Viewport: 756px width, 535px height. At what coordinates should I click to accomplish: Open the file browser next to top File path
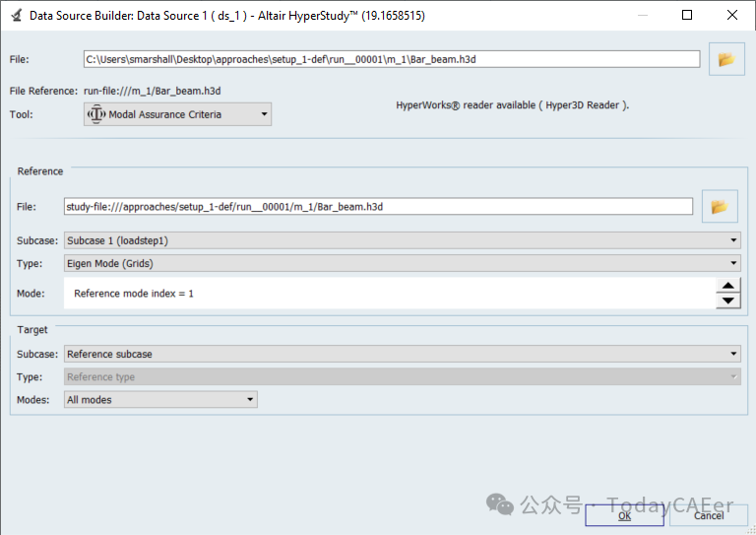[x=726, y=59]
